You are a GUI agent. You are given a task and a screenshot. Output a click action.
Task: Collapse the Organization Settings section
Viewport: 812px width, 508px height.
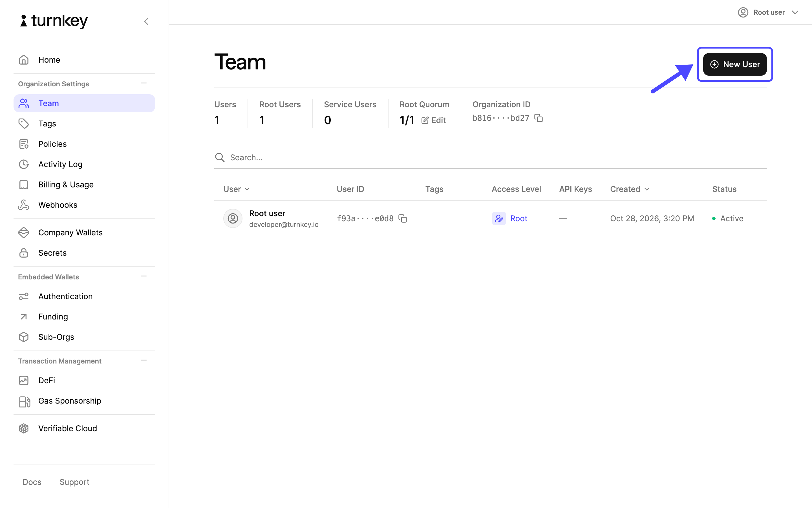coord(144,83)
